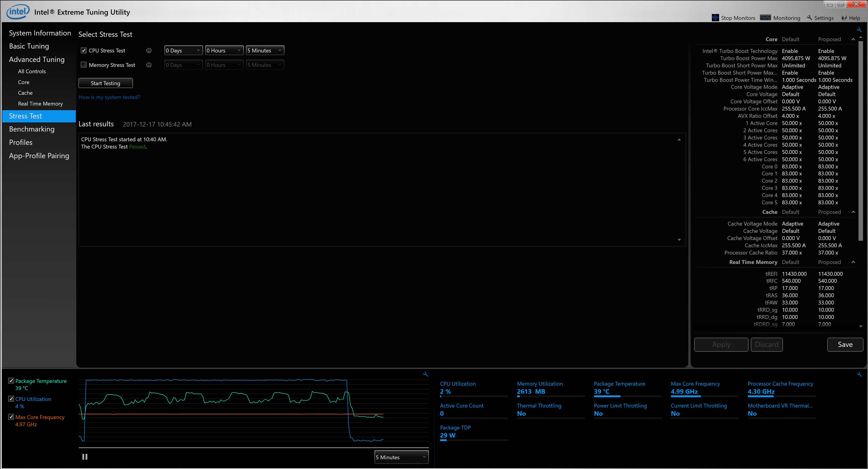Open graph time range 5 Minutes dropdown

(x=401, y=457)
